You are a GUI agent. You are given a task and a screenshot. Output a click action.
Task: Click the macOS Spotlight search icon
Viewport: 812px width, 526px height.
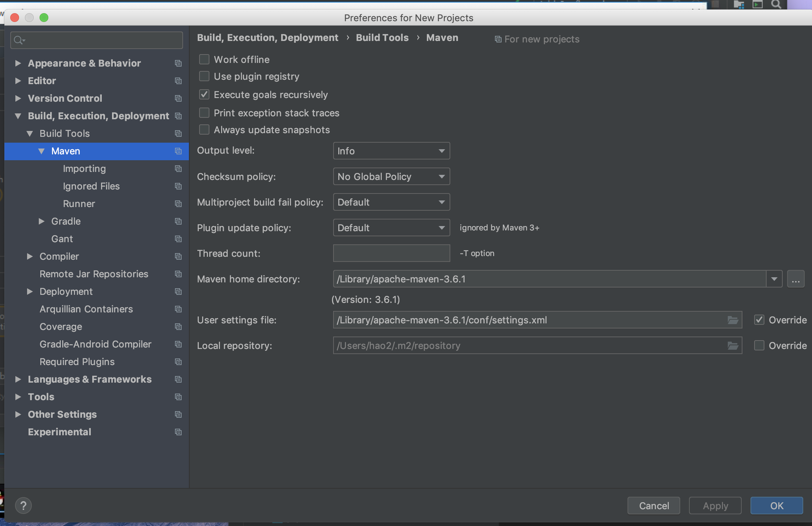776,4
